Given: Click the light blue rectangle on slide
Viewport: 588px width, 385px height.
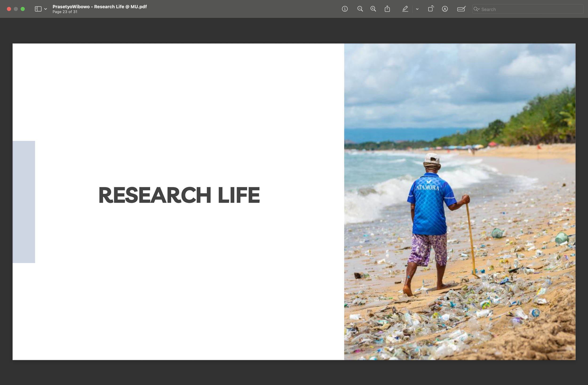Looking at the screenshot, I should click(24, 202).
